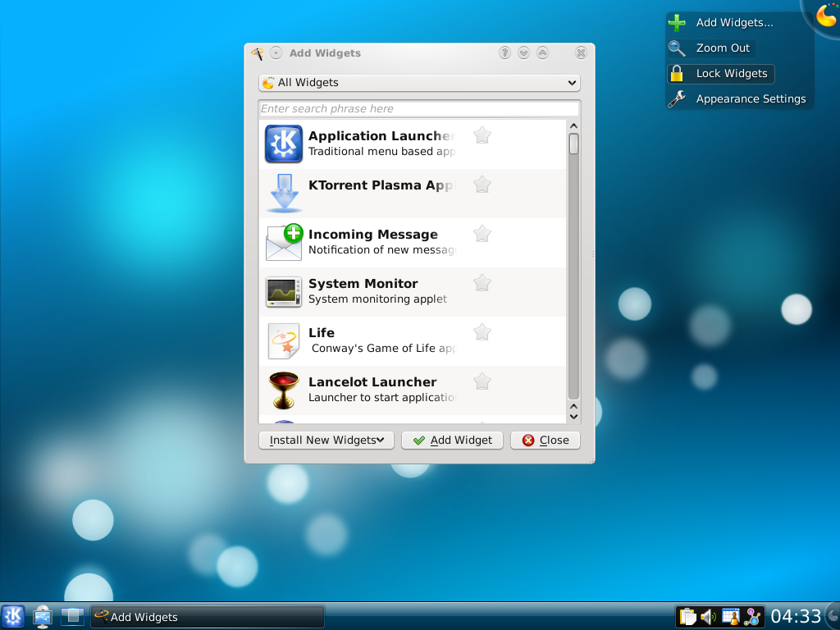Click the volume speaker tray icon
This screenshot has height=630, width=840.
coord(708,617)
